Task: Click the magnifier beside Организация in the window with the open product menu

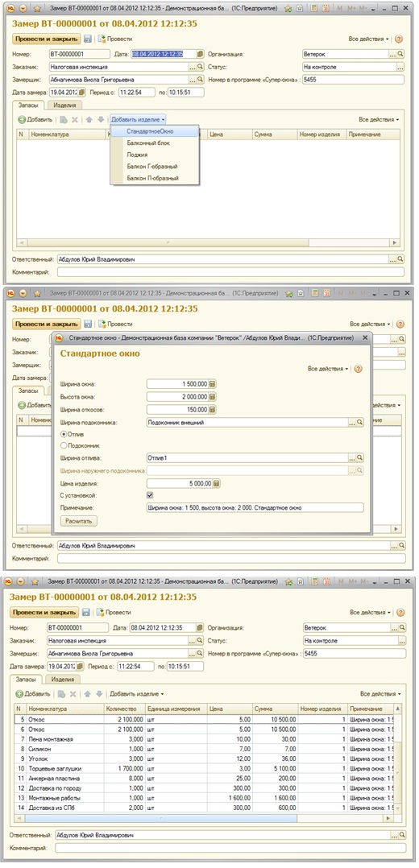Action: click(400, 54)
